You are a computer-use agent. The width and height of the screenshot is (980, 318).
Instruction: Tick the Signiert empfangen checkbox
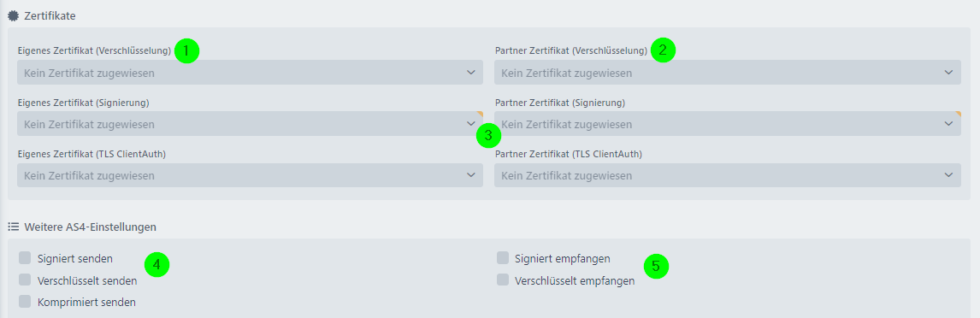pos(503,258)
